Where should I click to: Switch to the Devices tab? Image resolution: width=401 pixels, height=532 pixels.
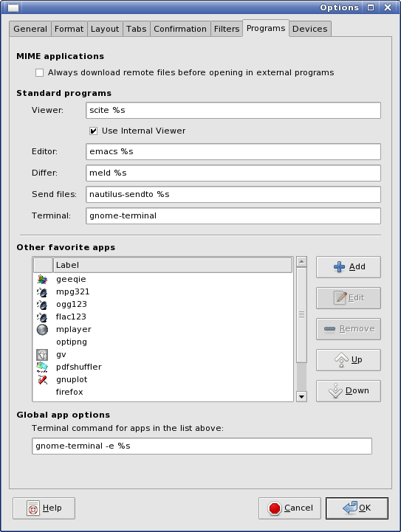(x=310, y=29)
